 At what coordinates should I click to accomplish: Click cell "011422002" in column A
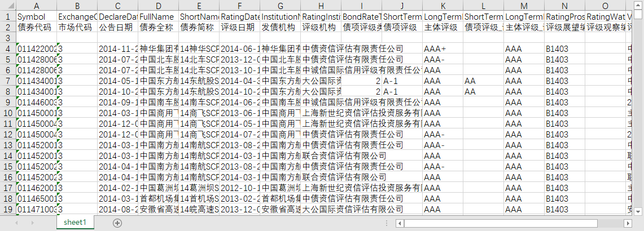37,48
